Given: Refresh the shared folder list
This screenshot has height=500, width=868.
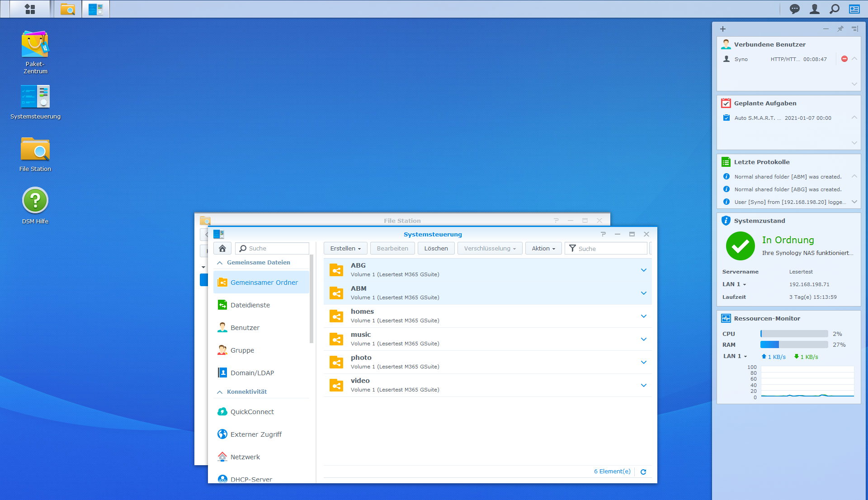Looking at the screenshot, I should (643, 472).
